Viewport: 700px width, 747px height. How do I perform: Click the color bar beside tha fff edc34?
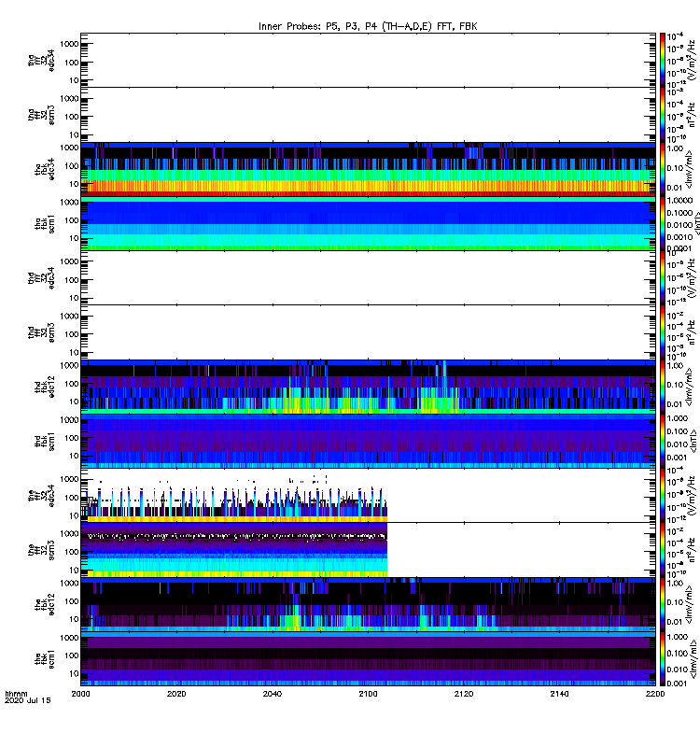[x=663, y=60]
